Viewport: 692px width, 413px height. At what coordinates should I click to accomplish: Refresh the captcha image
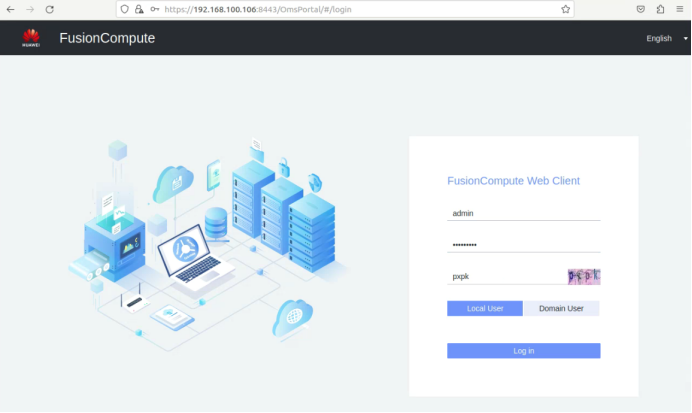584,277
